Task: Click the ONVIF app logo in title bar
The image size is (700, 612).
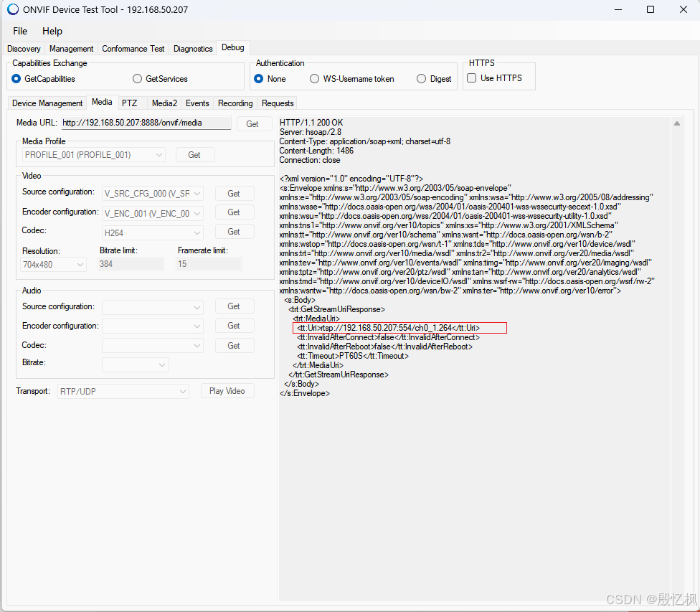Action: pos(13,9)
